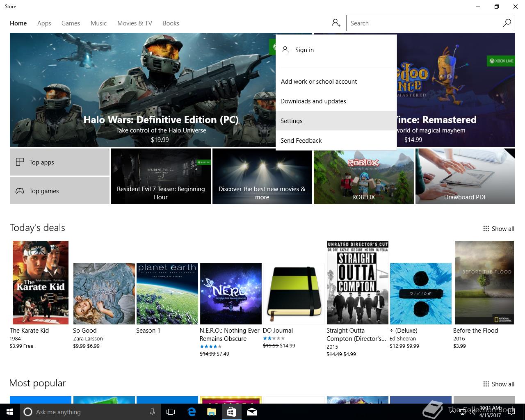Click the Top apps button
Image resolution: width=525 pixels, height=420 pixels.
tap(59, 162)
